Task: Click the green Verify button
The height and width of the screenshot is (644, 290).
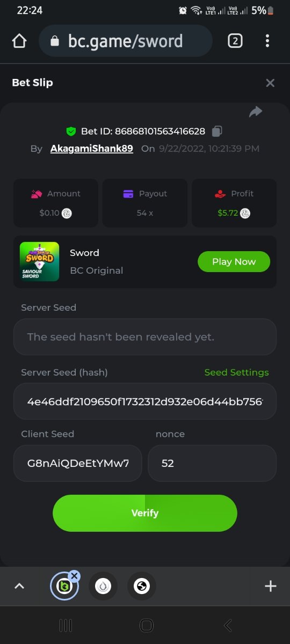Action: click(145, 513)
